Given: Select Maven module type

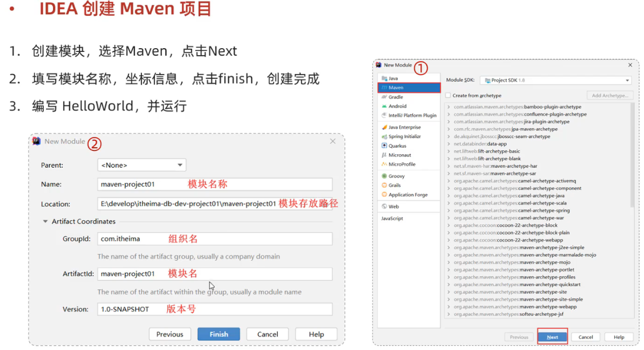Looking at the screenshot, I should (409, 88).
